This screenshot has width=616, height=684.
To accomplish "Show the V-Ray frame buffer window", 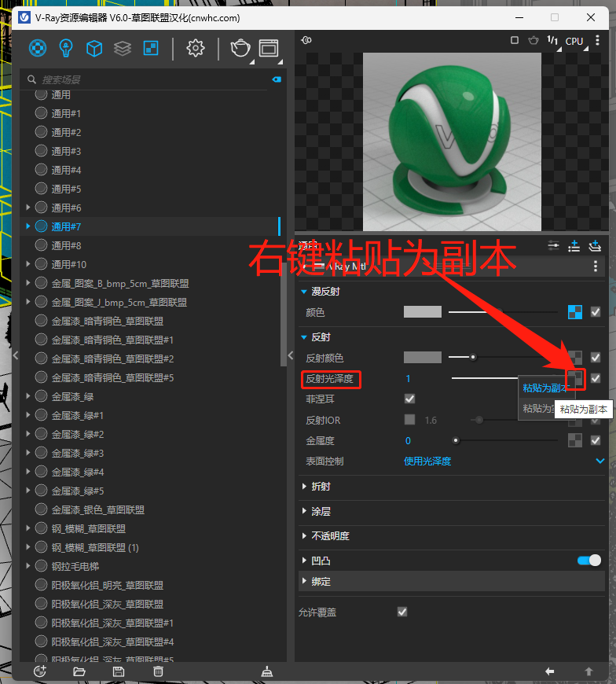I will pyautogui.click(x=269, y=48).
